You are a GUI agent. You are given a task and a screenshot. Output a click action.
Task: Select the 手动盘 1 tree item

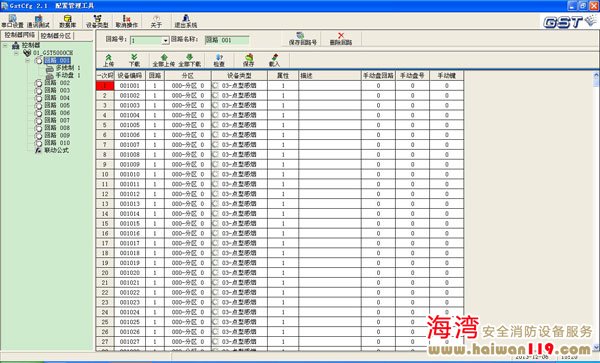click(x=68, y=75)
